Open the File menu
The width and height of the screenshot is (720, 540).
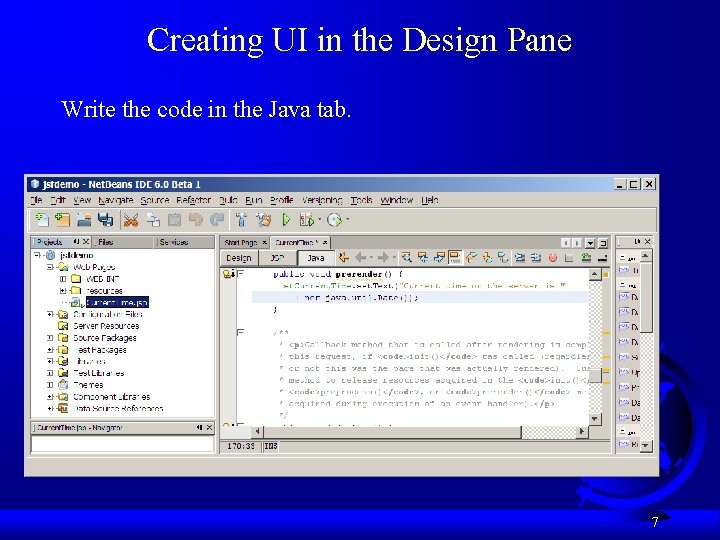coord(36,200)
